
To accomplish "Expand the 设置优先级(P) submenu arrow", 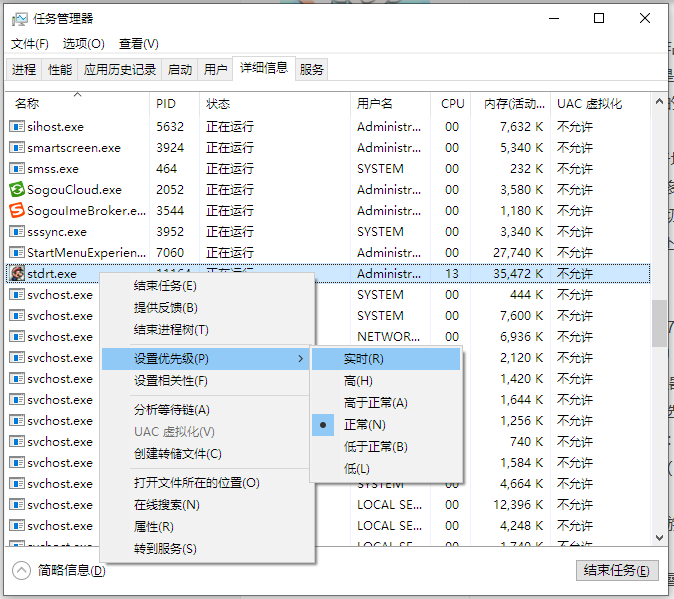I will click(x=300, y=359).
